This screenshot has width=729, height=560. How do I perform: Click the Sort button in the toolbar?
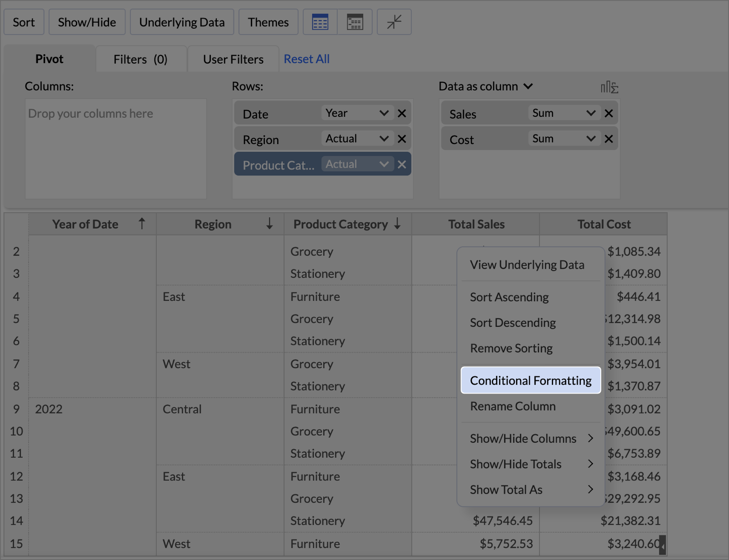point(24,22)
